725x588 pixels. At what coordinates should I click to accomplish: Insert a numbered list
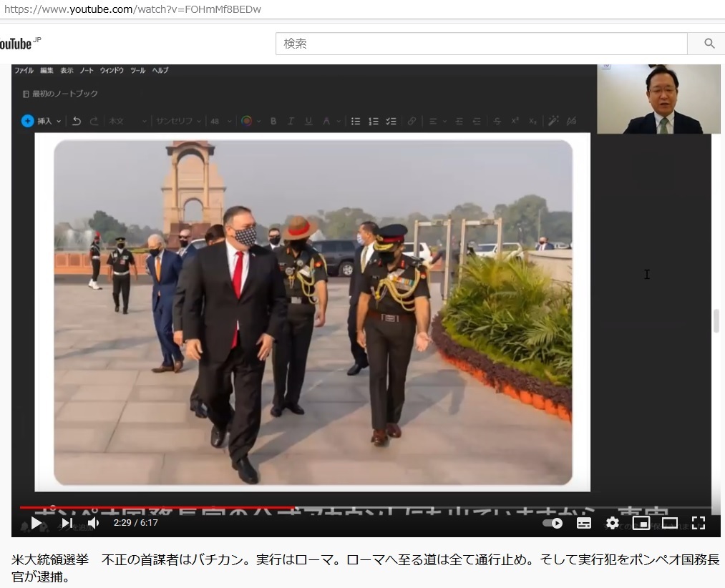click(x=373, y=121)
